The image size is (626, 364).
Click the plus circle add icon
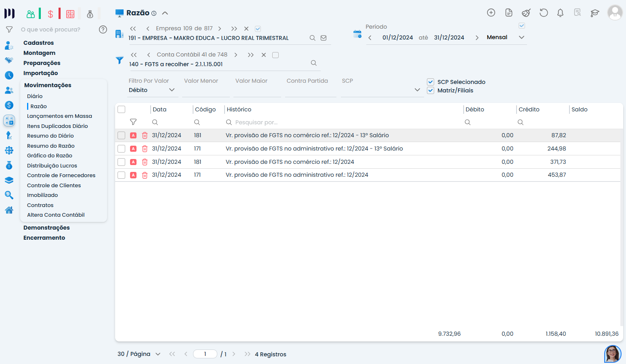[491, 13]
